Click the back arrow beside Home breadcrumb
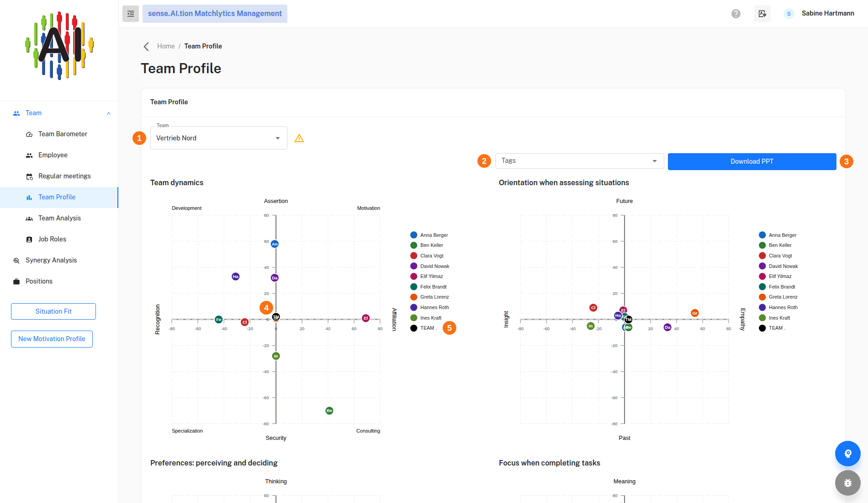The image size is (868, 503). [x=146, y=47]
